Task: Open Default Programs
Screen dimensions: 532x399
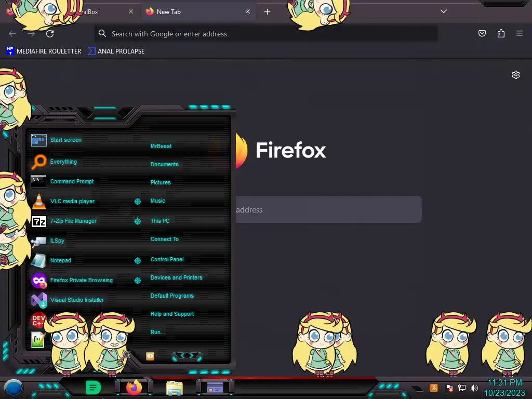Action: (172, 296)
